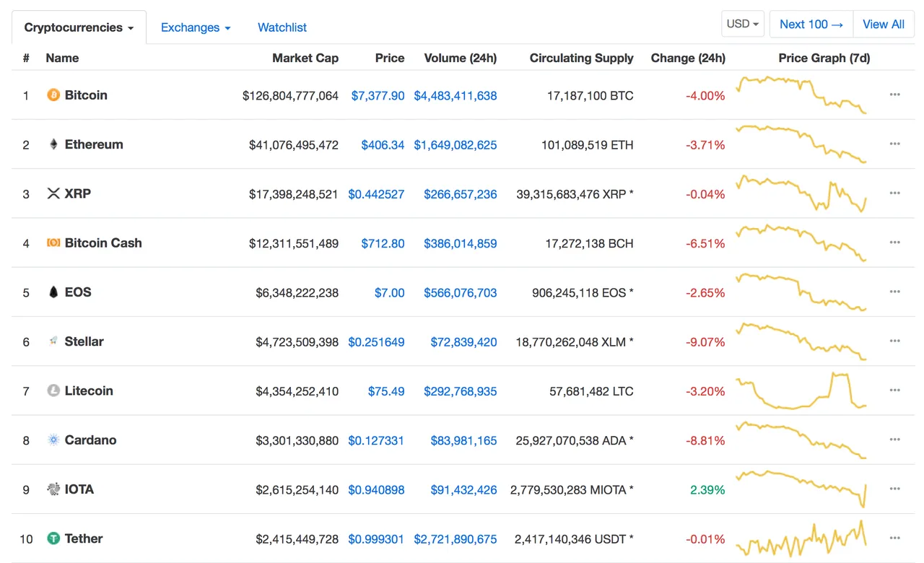Click the Cardano logo icon
Viewport: 924px width, 563px height.
click(x=53, y=440)
